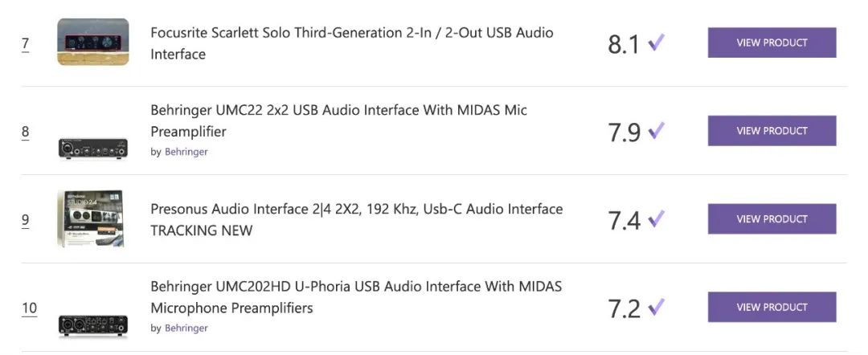Open Focusrite Scarlett Solo Third-Generation title

(352, 43)
